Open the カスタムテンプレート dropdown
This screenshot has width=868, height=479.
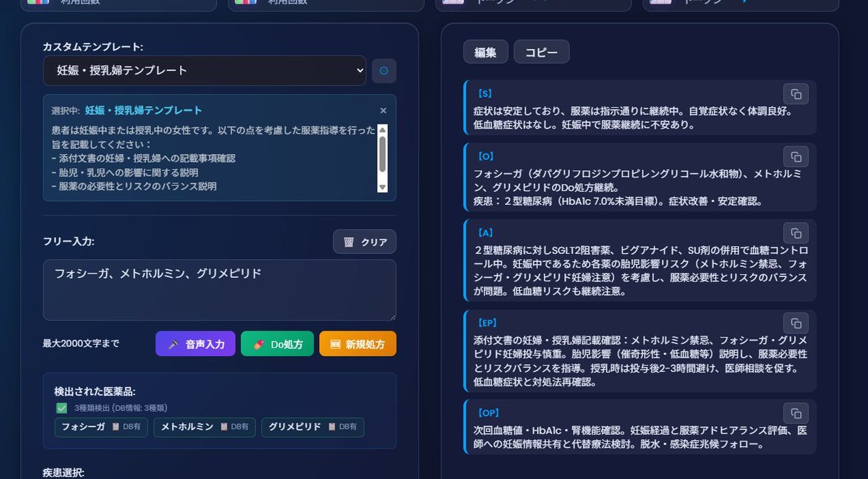(x=205, y=70)
